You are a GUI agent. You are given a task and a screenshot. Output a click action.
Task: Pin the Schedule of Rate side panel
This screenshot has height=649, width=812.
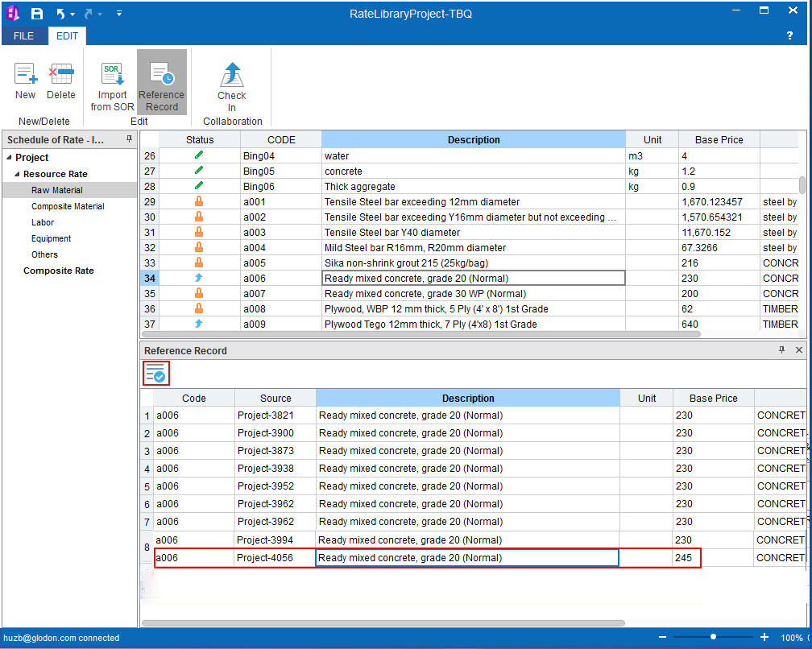[x=129, y=140]
